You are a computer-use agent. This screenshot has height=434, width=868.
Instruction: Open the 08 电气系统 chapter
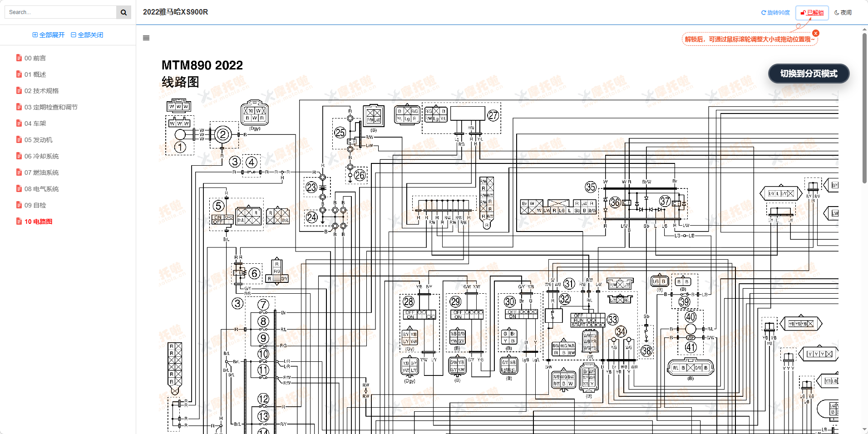(x=41, y=189)
